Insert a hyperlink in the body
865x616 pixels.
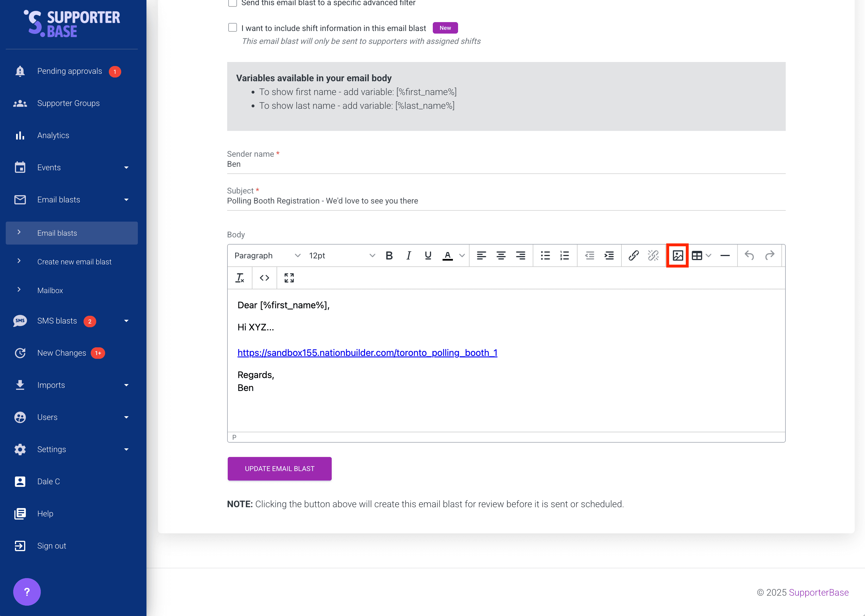point(634,255)
